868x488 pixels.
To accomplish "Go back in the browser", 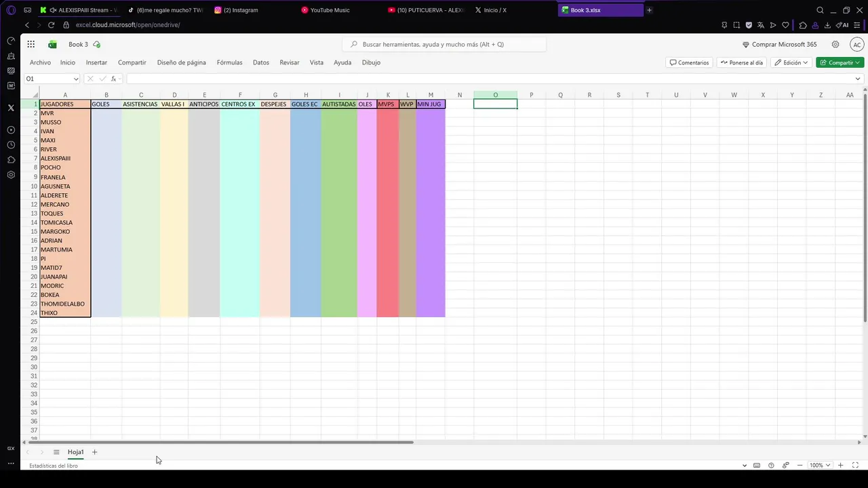I will 26,25.
